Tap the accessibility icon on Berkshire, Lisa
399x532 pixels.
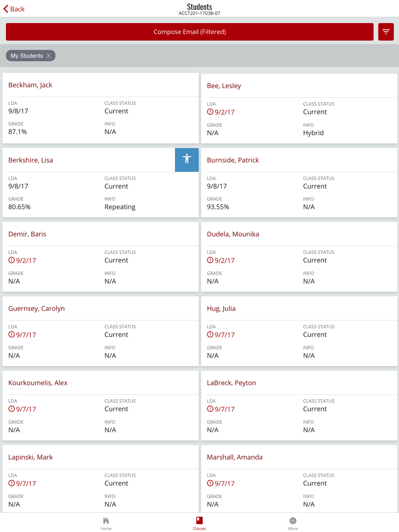pos(187,160)
